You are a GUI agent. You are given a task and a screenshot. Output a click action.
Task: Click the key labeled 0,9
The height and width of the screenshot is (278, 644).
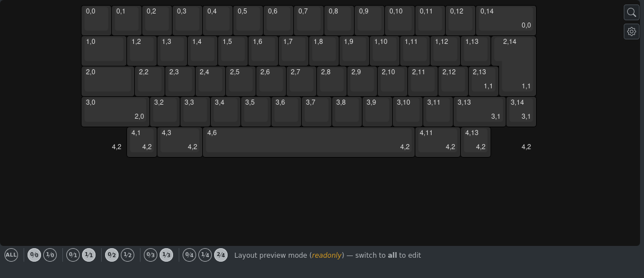point(369,20)
